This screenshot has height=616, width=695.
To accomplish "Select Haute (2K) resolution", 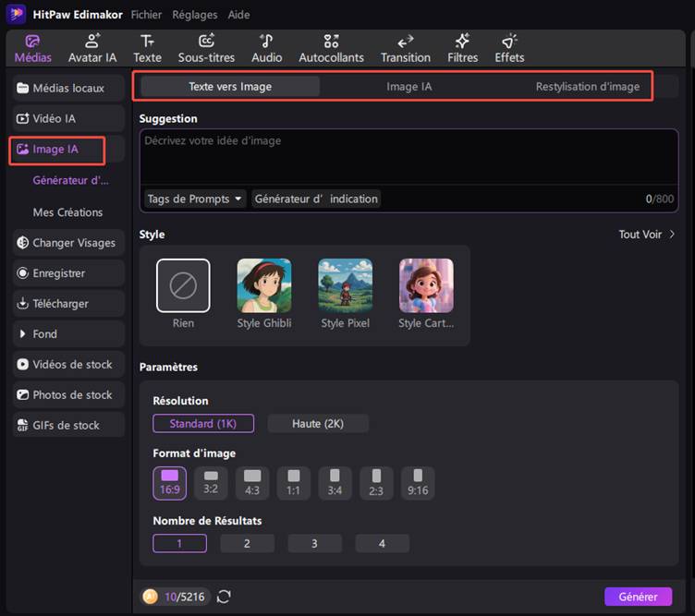I will point(317,423).
